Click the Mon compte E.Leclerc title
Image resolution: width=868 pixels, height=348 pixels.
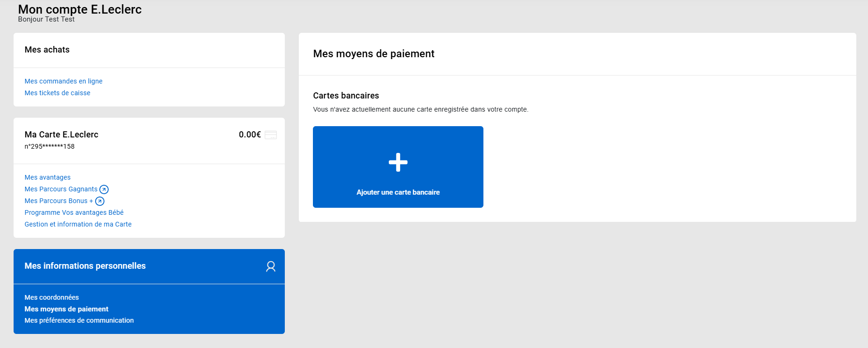pyautogui.click(x=80, y=9)
